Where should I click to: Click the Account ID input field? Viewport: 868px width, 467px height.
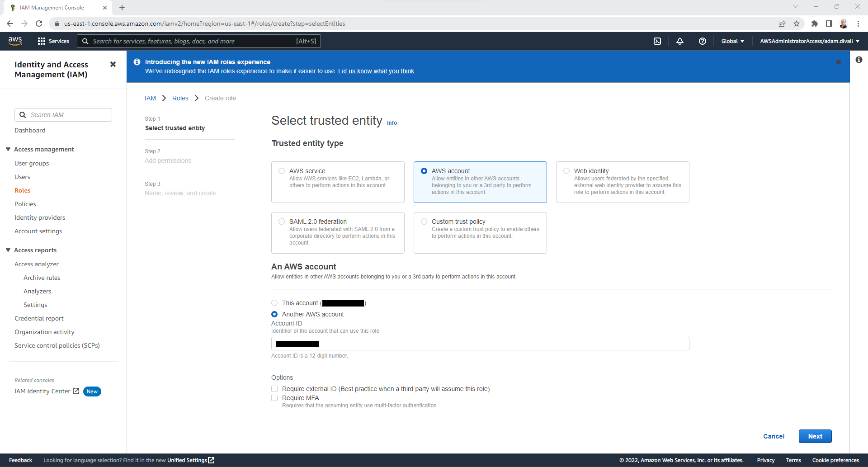tap(480, 344)
